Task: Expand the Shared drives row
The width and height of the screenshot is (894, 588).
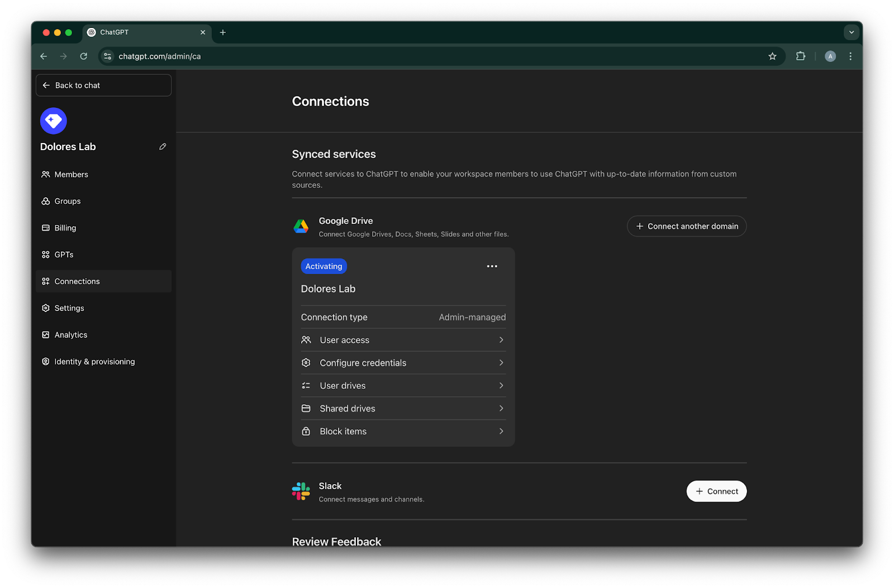Action: click(x=403, y=409)
